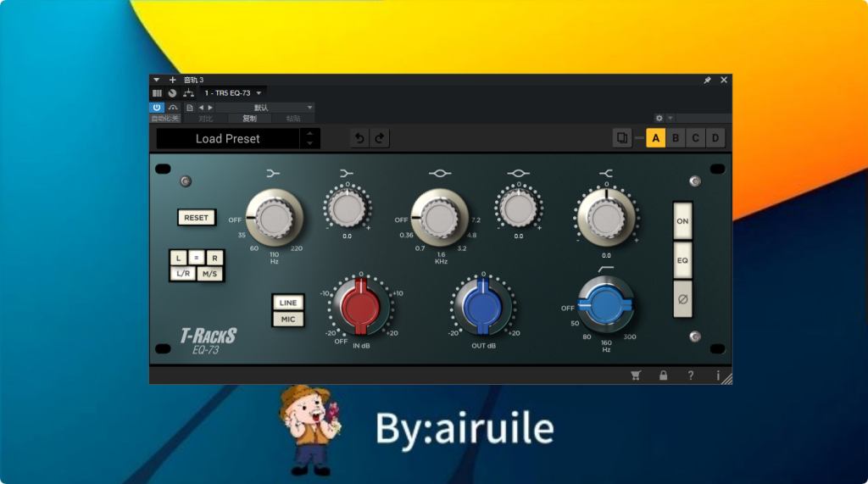Viewport: 868px width, 484px height.
Task: Click the low frequency Hz selector knob
Action: tap(274, 218)
